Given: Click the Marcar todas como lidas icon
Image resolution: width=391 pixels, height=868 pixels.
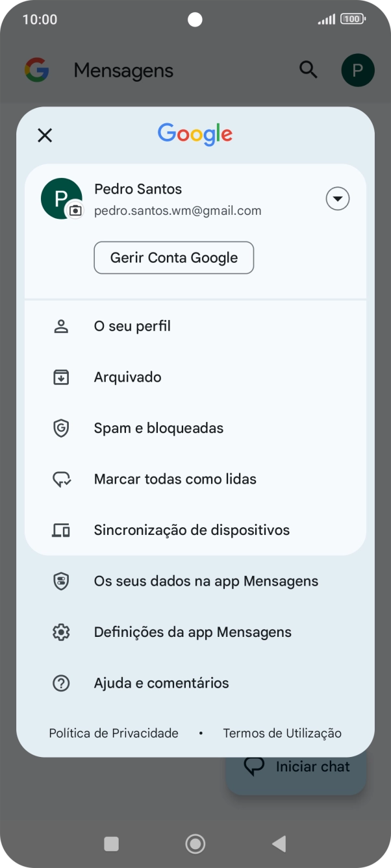Looking at the screenshot, I should 60,478.
